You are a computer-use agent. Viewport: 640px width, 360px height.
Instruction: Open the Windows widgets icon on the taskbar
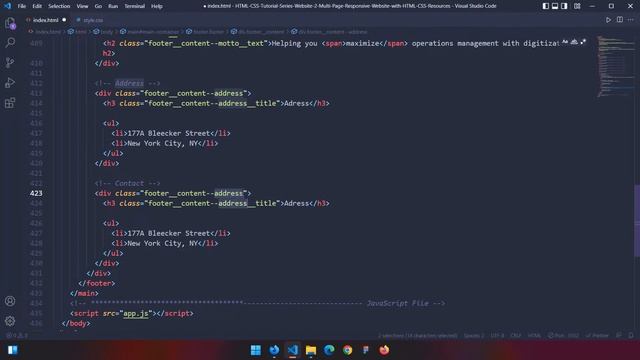(13, 350)
